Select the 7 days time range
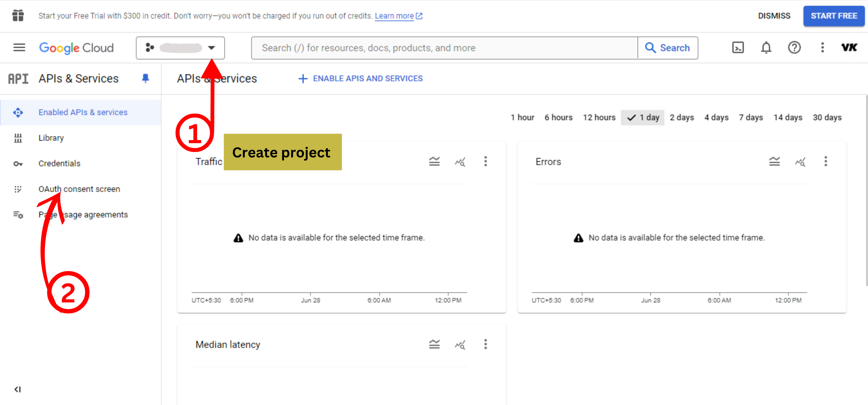 coord(751,118)
